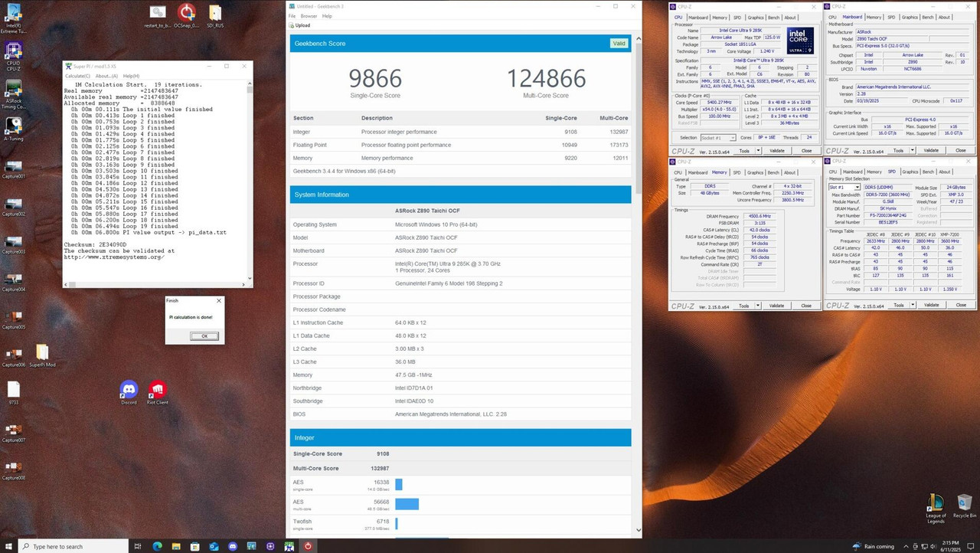
Task: Open the taskbar clock showing 2:15 PM
Action: (x=949, y=546)
